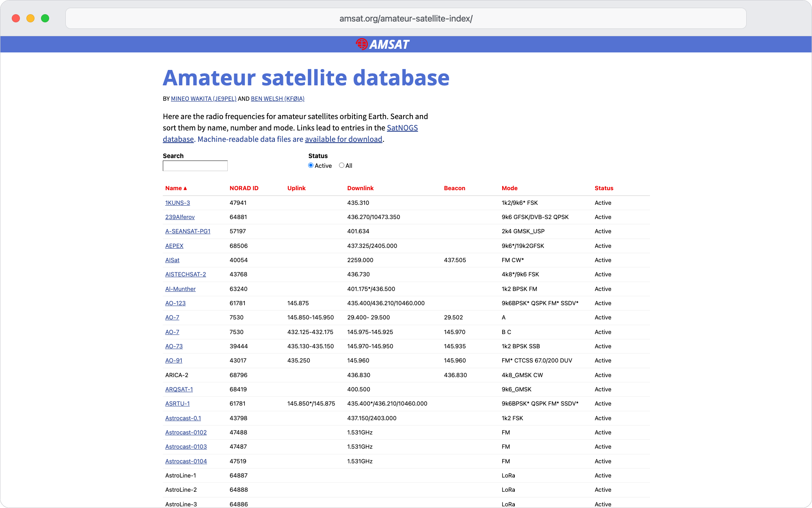Select the All status radio button

(x=341, y=165)
